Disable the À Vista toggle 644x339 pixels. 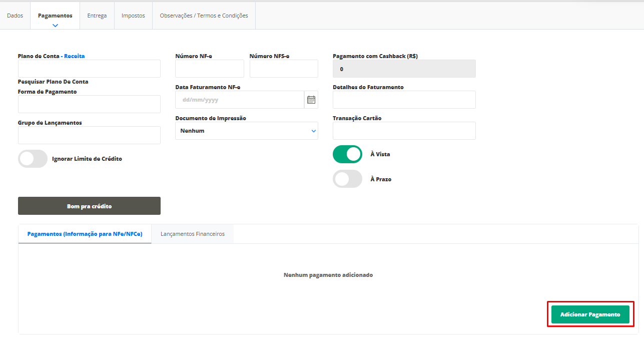347,154
